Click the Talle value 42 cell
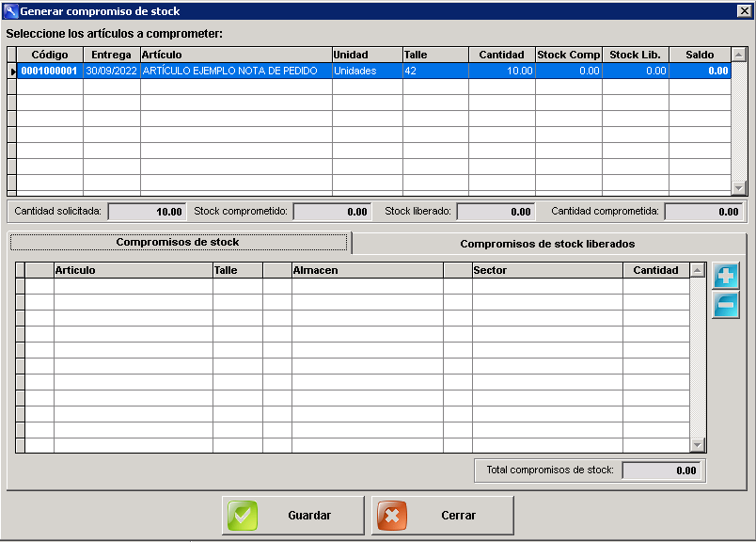Viewport: 756px width, 542px height. coord(435,71)
